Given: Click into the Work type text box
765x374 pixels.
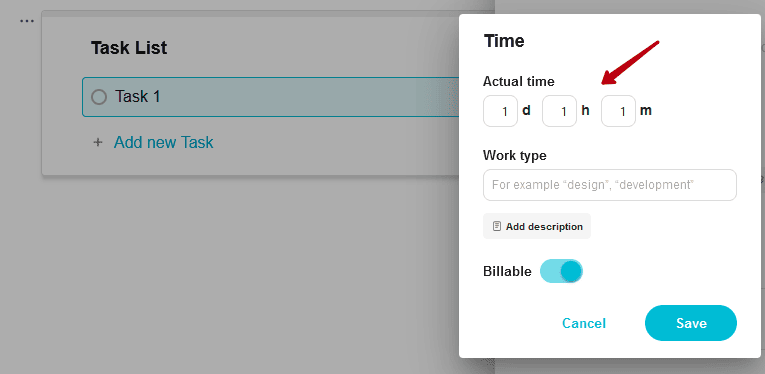Looking at the screenshot, I should point(609,185).
